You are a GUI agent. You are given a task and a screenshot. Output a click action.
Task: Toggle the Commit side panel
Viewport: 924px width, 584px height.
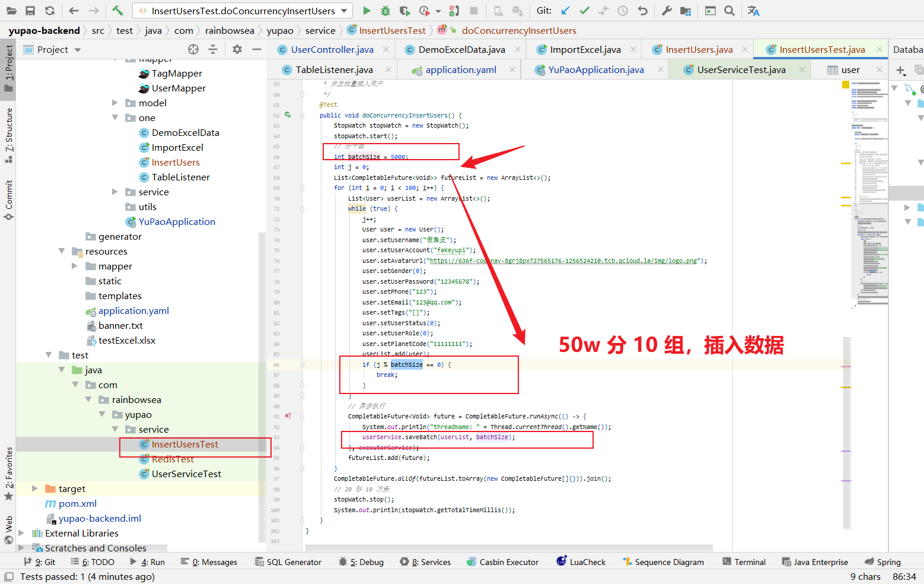point(9,200)
